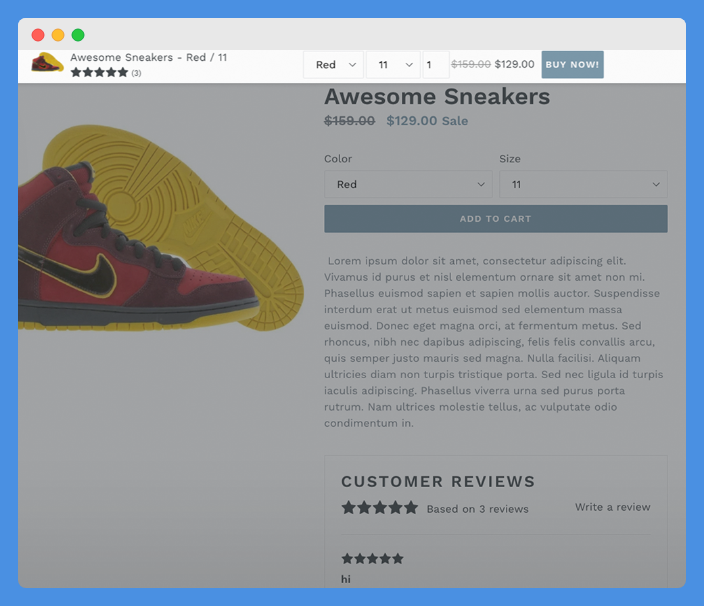Click the $129.00 price in sticky bar

515,64
